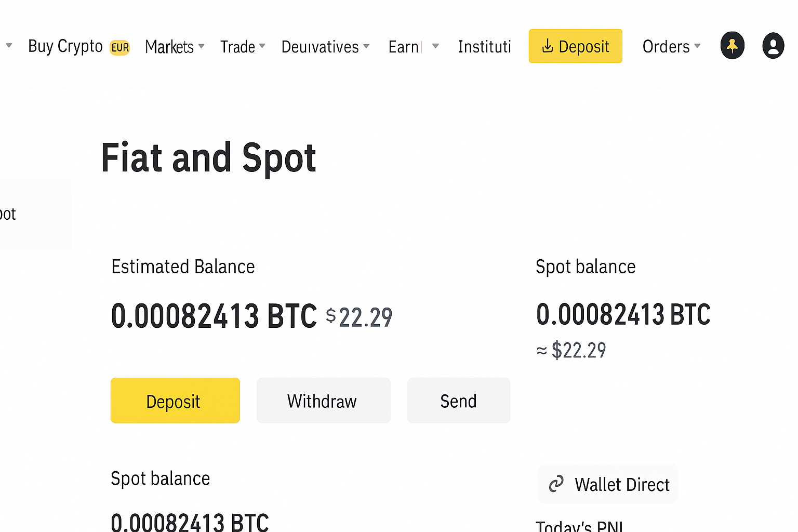Click the Deposit button under Estimated Balance
The width and height of the screenshot is (798, 532).
pyautogui.click(x=175, y=401)
